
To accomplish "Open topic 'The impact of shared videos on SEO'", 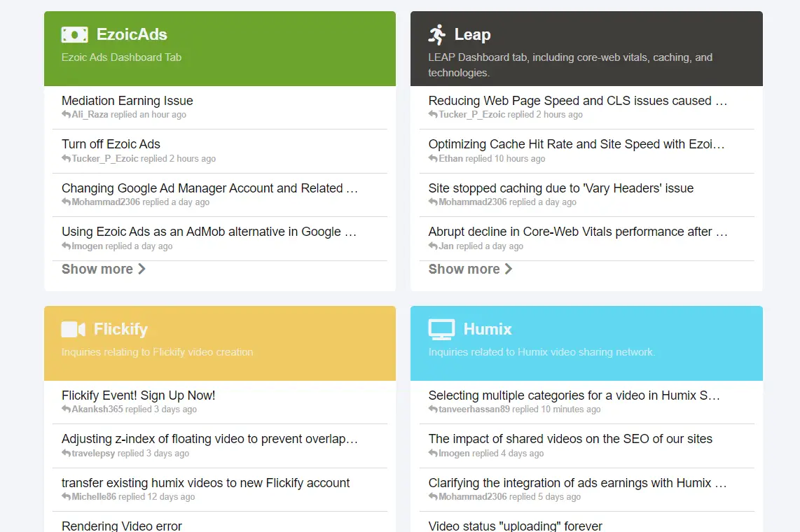I will [570, 439].
